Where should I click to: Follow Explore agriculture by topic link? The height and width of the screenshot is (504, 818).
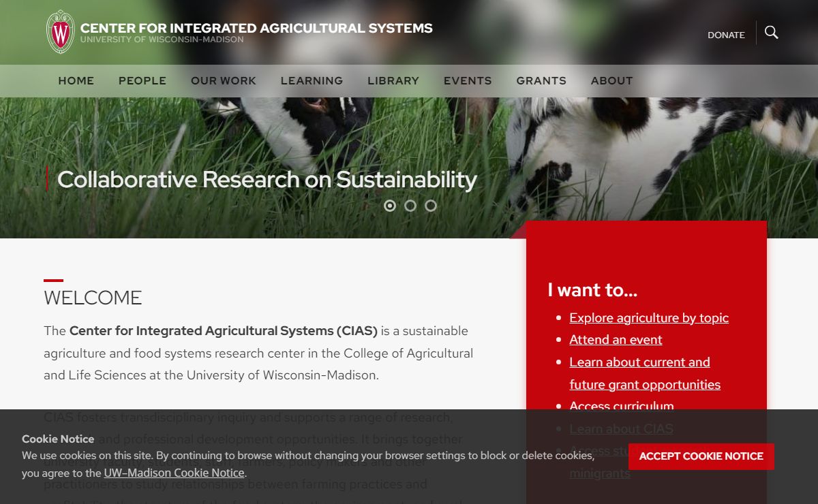(x=649, y=318)
